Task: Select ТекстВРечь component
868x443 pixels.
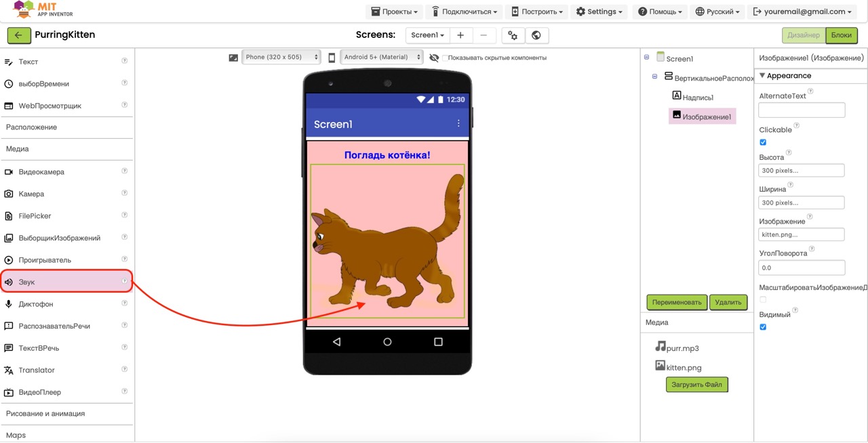Action: click(x=66, y=348)
